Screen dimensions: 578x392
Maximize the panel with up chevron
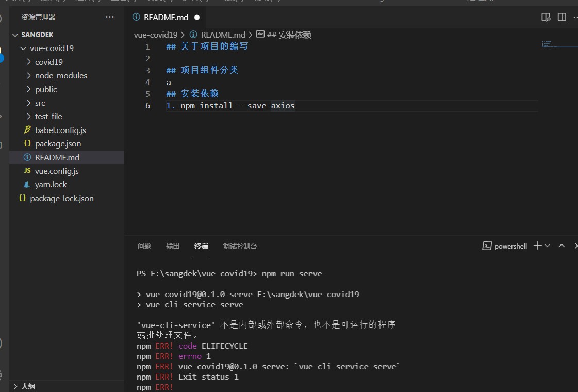[x=562, y=246]
